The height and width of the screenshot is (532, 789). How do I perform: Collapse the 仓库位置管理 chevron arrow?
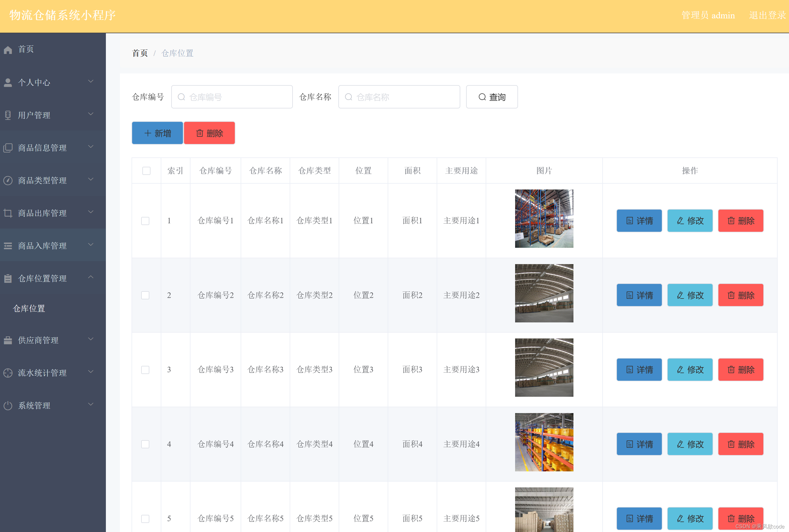[91, 277]
